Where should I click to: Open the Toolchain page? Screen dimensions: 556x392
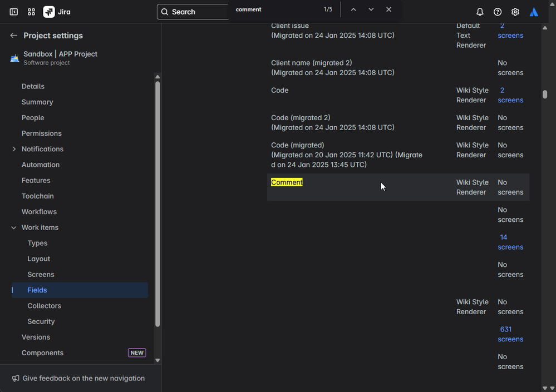point(38,196)
